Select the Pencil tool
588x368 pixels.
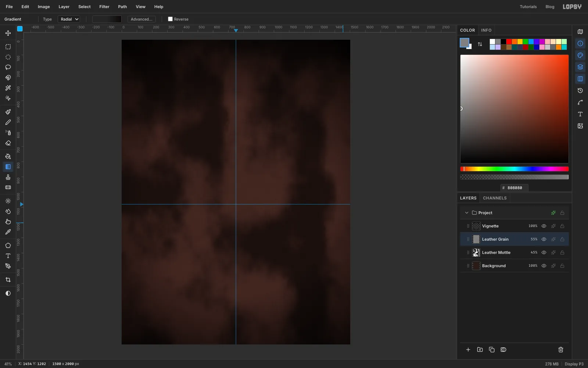tap(8, 122)
